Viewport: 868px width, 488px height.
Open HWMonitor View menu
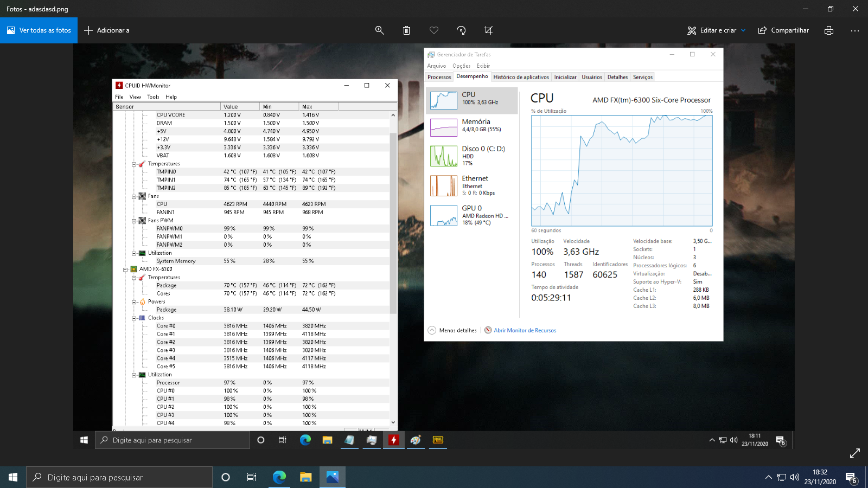[x=135, y=97]
